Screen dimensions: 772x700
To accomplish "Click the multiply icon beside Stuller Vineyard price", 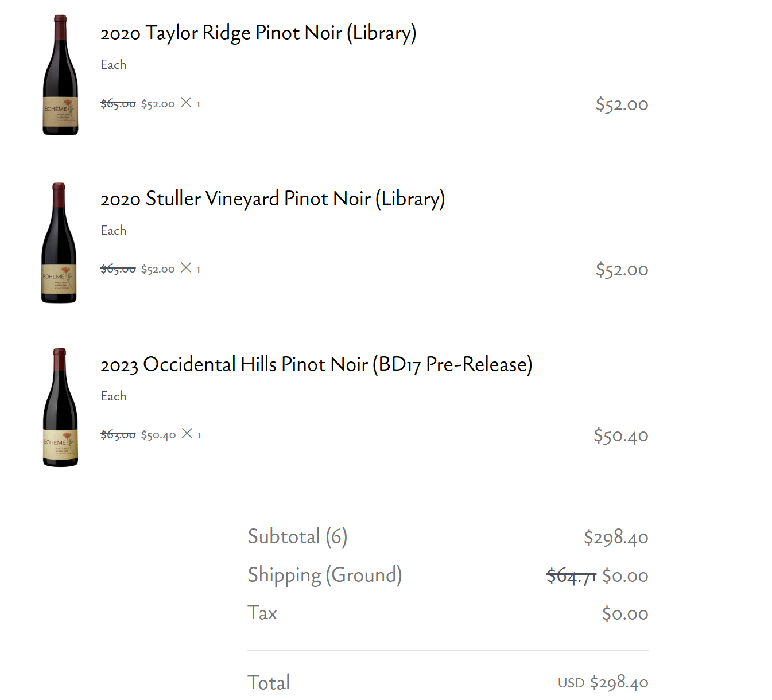I will pos(186,268).
